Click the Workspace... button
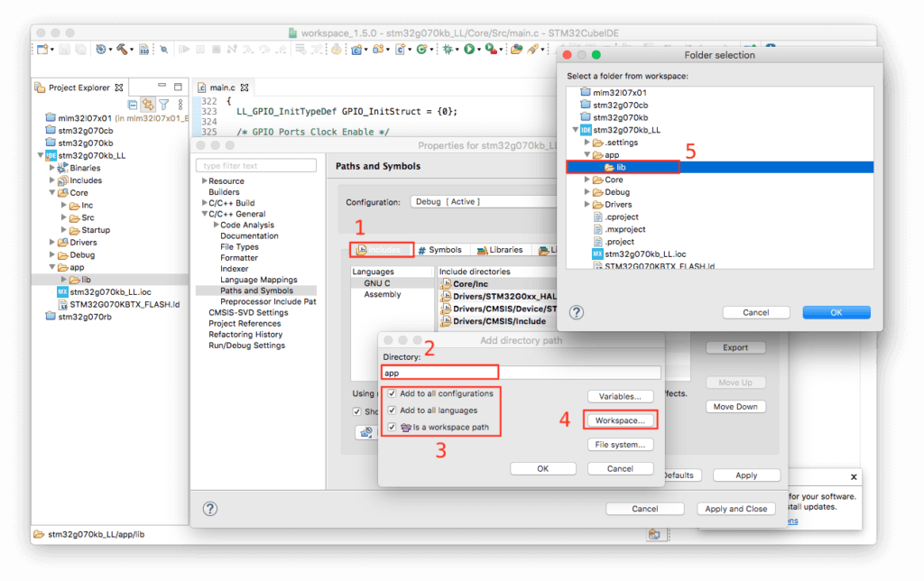Screen dimensions: 924x581 620,420
